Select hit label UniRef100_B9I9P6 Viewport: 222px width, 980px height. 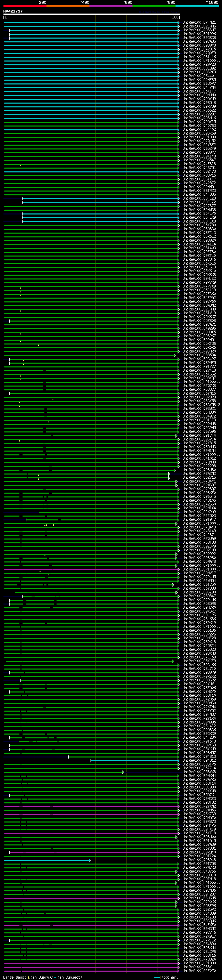pyautogui.click(x=199, y=34)
